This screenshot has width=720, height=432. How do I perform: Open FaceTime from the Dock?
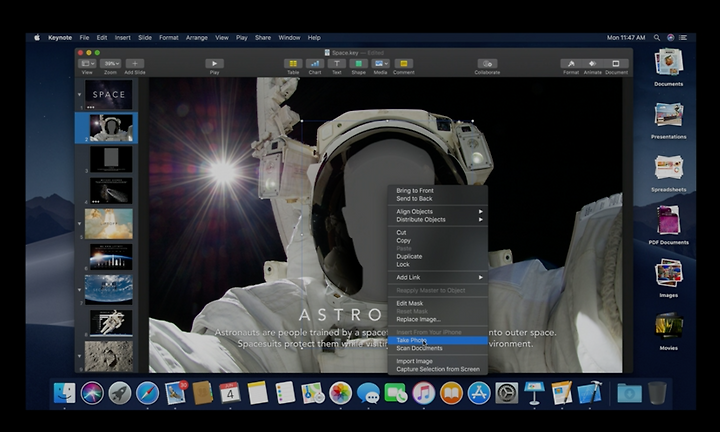pyautogui.click(x=396, y=393)
